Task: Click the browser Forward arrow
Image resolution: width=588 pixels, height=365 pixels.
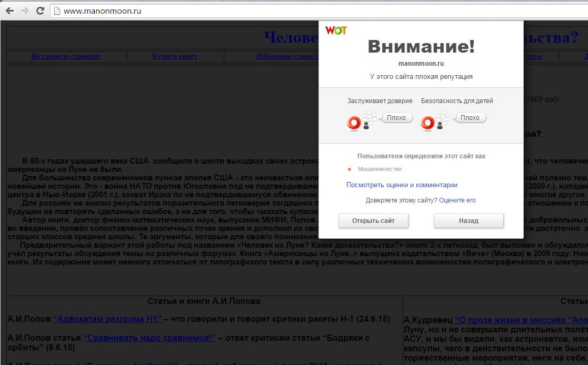Action: 25,11
